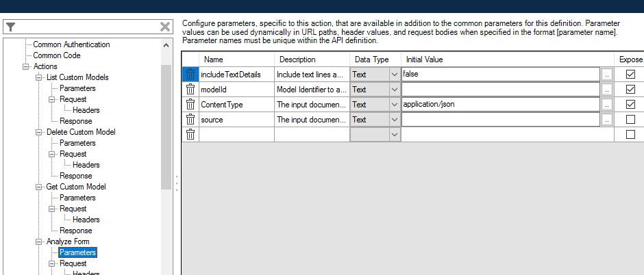This screenshot has width=644, height=275.
Task: Click the Initial Value field for source
Action: pyautogui.click(x=500, y=119)
